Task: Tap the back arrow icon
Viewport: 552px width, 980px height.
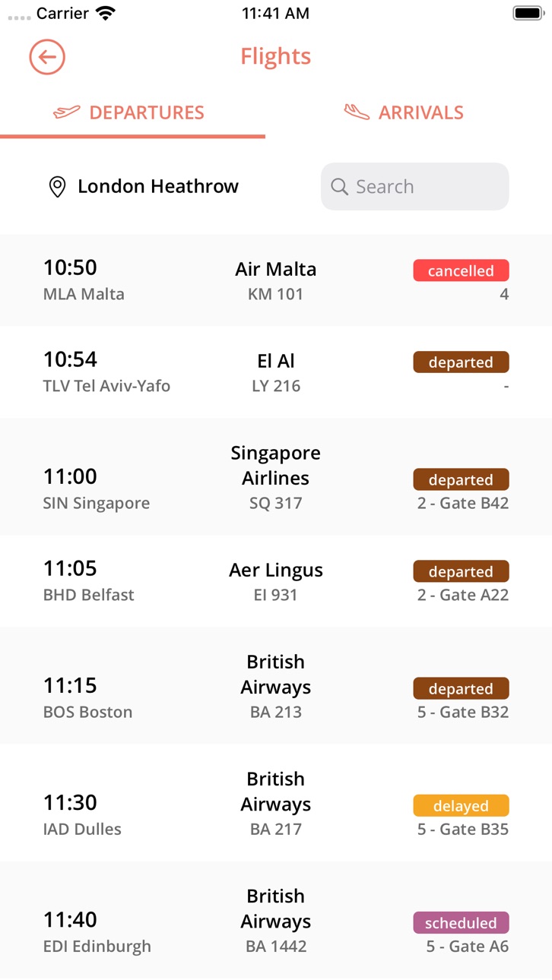Action: click(x=47, y=57)
